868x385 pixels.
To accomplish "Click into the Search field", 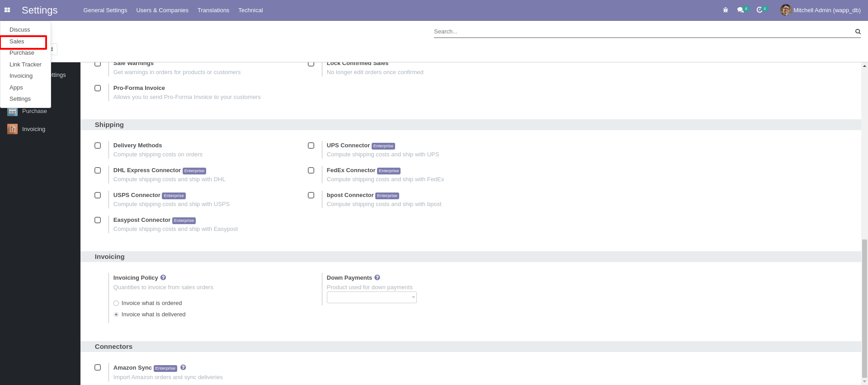I will pyautogui.click(x=642, y=32).
